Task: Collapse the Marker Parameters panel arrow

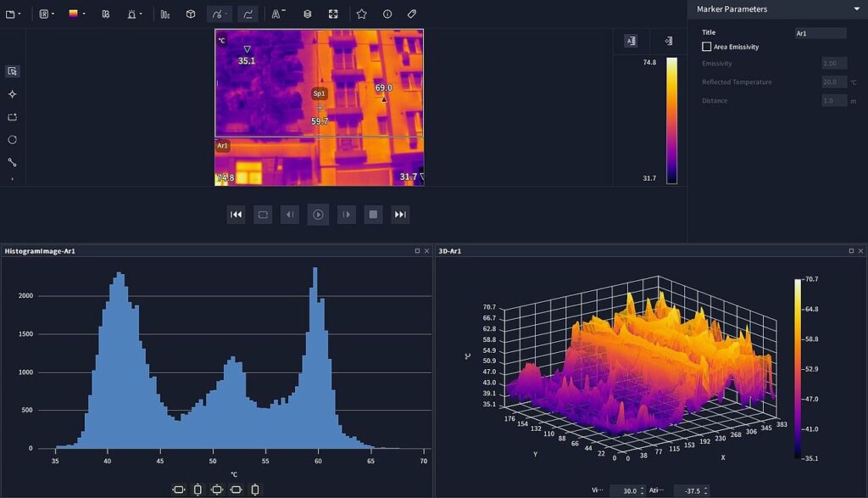Action: [856, 8]
